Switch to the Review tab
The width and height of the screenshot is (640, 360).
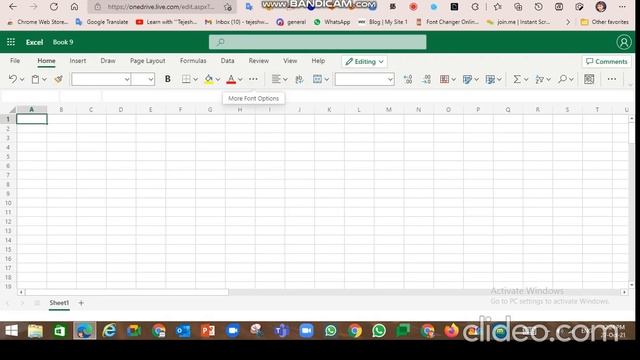point(259,61)
